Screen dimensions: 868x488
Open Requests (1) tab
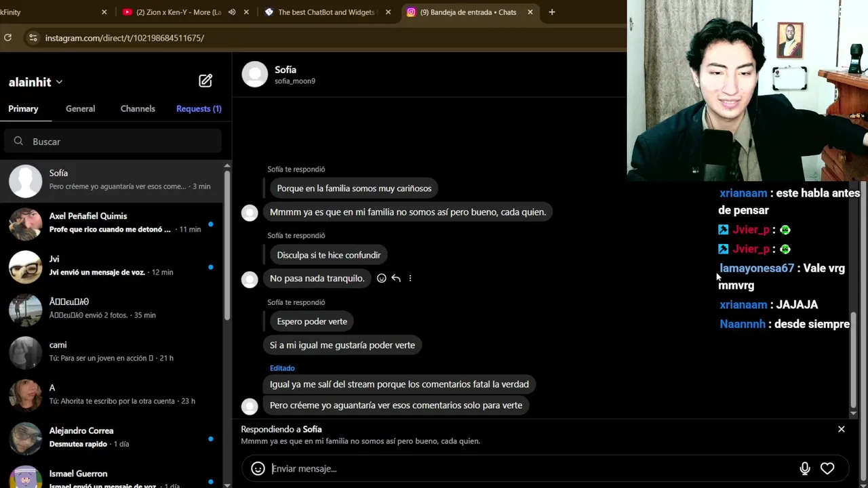point(199,108)
